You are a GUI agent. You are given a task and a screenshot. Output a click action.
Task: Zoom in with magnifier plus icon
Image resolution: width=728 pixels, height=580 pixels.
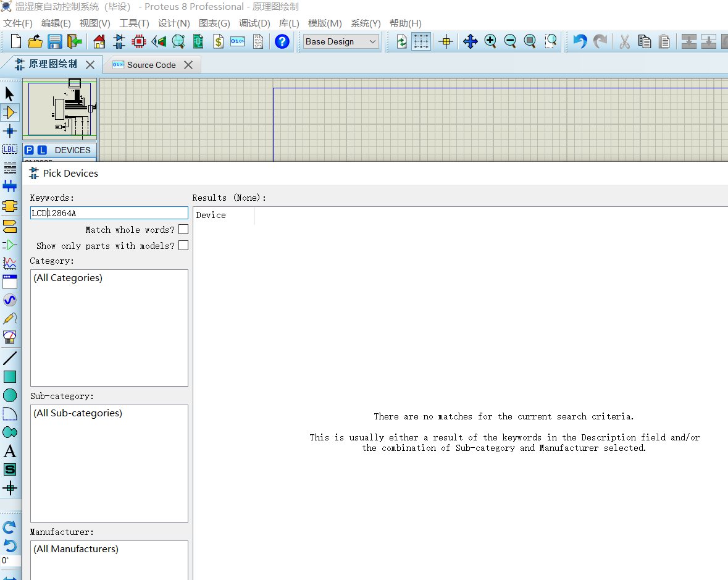point(490,42)
